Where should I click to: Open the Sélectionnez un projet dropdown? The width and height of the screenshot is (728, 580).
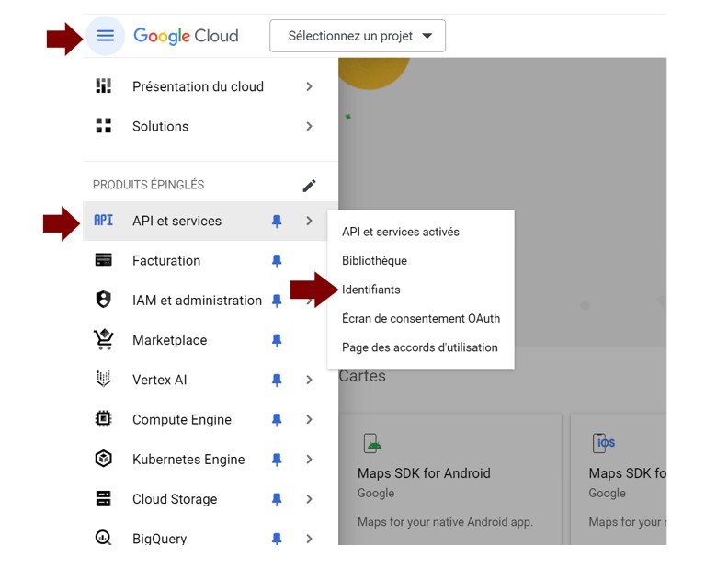[x=358, y=36]
